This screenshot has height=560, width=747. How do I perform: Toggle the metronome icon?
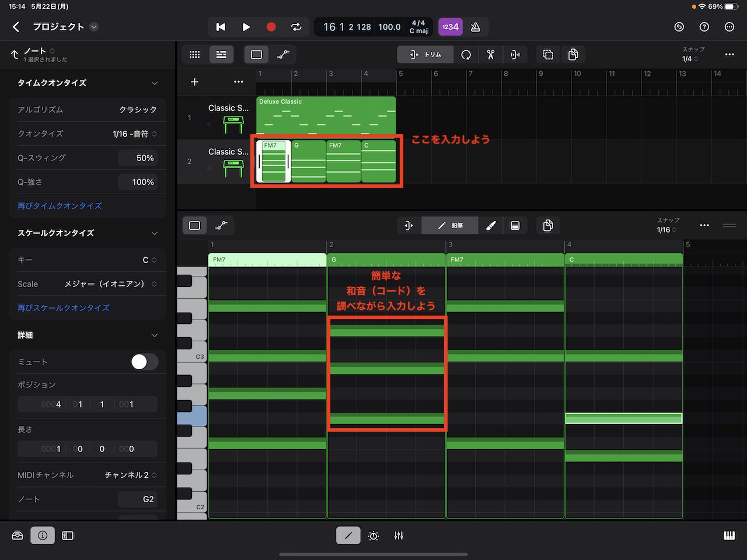pyautogui.click(x=476, y=27)
